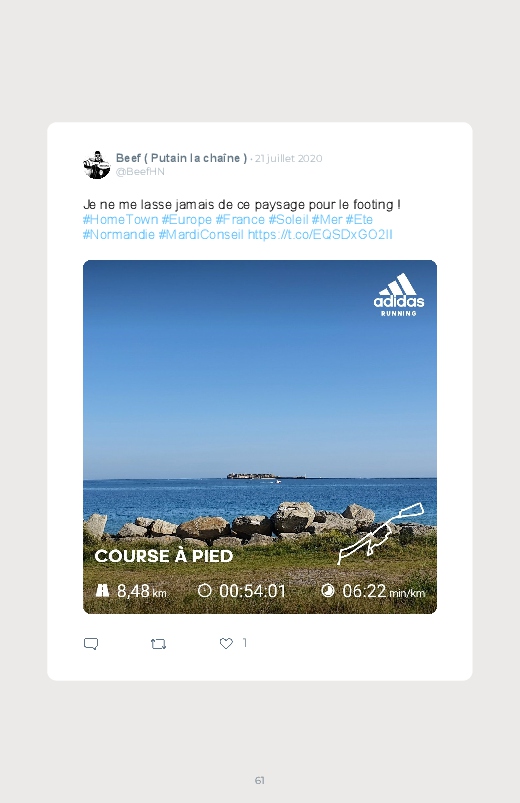Viewport: 520px width, 803px height.
Task: Click the retweet arrows icon
Action: tap(158, 644)
